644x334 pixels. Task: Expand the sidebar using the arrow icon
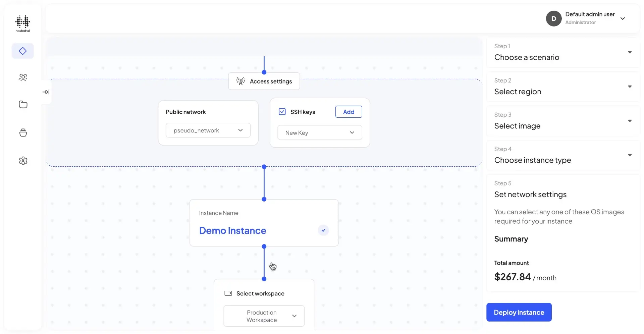(x=46, y=92)
